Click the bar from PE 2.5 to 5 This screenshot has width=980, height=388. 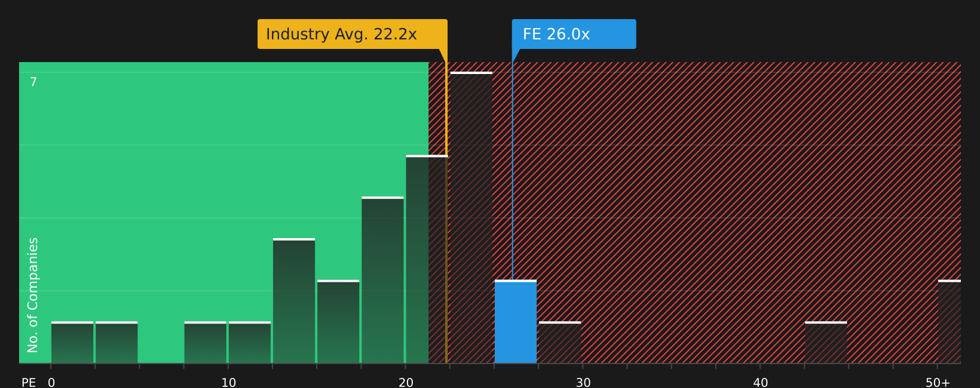click(x=117, y=343)
